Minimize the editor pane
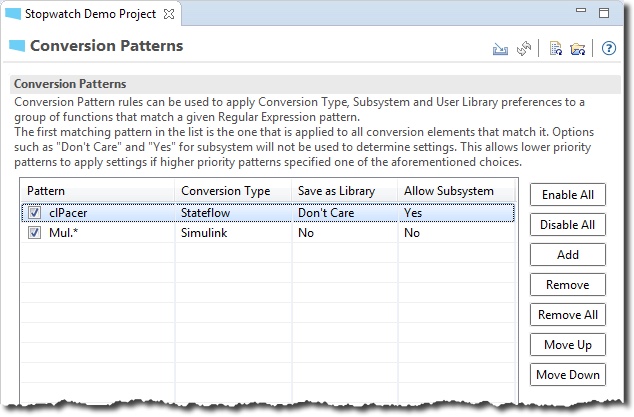This screenshot has height=417, width=634. [581, 11]
